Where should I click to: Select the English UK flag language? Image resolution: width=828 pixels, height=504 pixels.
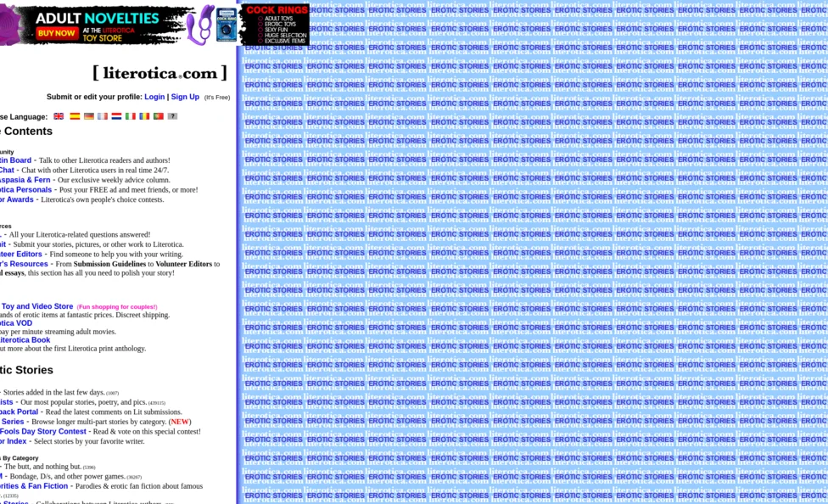click(59, 116)
